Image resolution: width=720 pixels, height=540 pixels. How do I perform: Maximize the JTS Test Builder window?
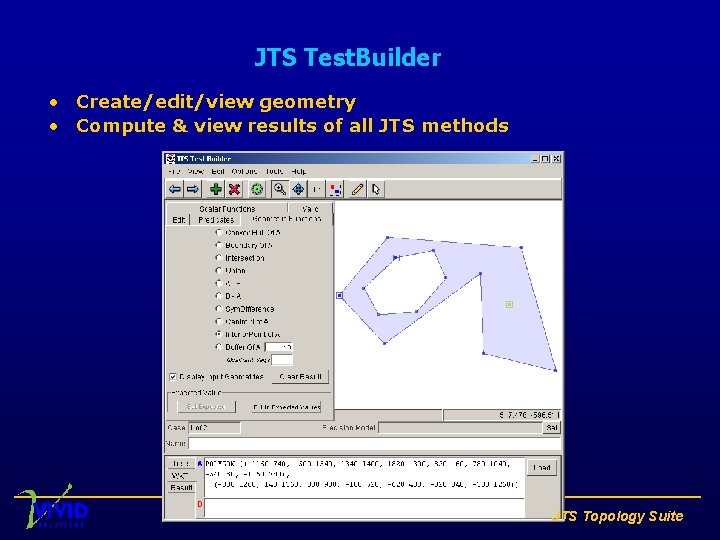(x=545, y=158)
